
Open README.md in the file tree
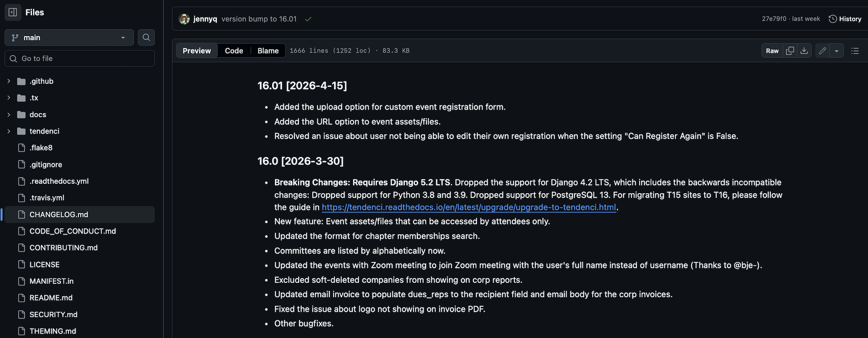tap(51, 298)
